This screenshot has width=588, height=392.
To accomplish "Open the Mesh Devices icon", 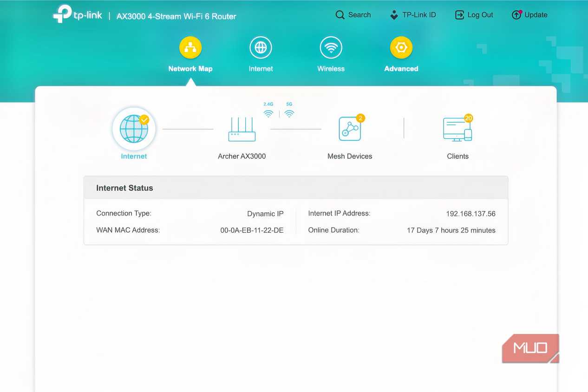I will tap(350, 129).
